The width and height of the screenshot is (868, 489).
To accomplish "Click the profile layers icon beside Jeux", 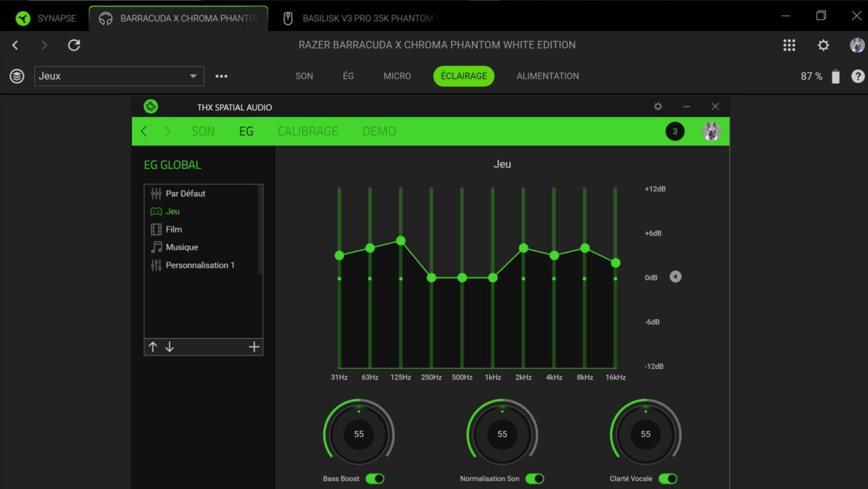I will point(16,76).
